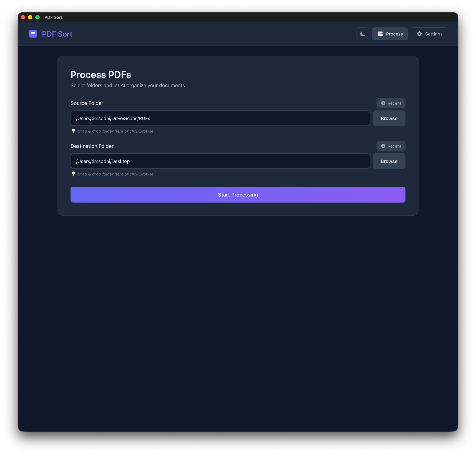
Task: Click the PDF Sort logo icon
Action: click(33, 34)
